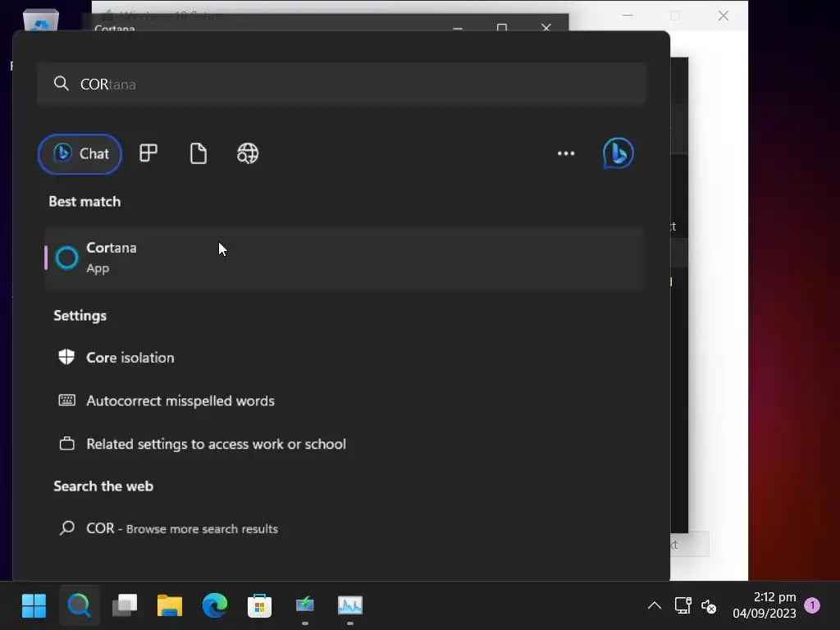Open Task View from taskbar

(125, 606)
